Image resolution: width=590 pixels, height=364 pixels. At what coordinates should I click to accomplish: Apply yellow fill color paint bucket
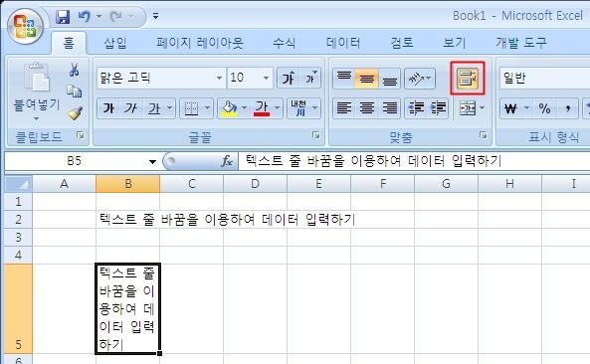229,108
